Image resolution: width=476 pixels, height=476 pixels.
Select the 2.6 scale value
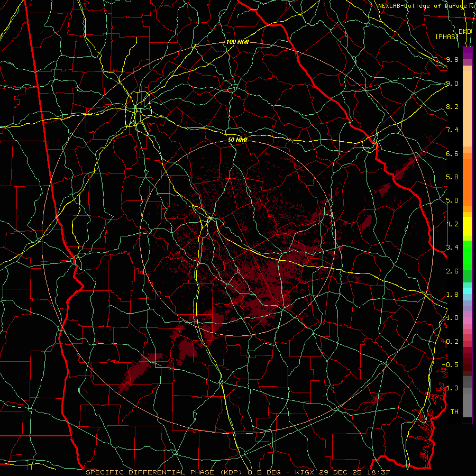point(452,271)
